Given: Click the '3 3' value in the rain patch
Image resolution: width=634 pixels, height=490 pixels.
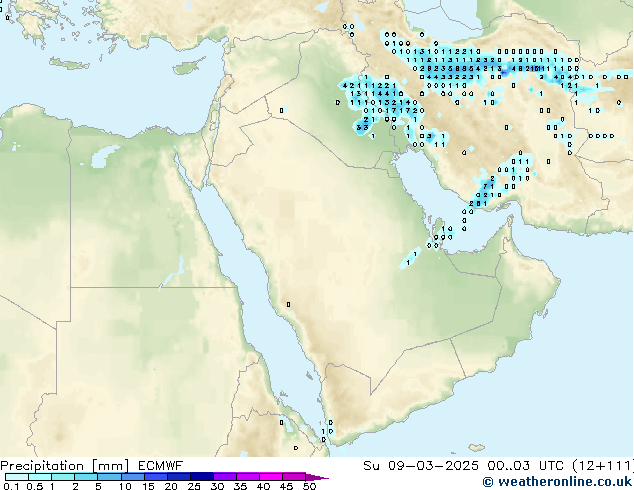Looking at the screenshot, I should coord(362,127).
